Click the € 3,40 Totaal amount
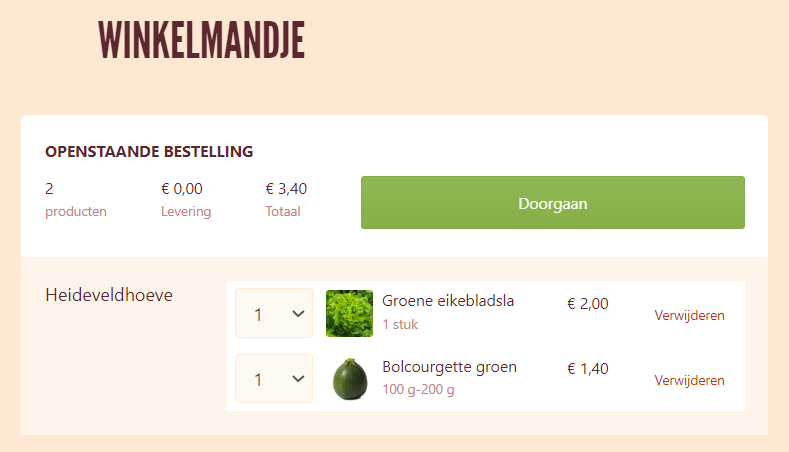 click(286, 189)
